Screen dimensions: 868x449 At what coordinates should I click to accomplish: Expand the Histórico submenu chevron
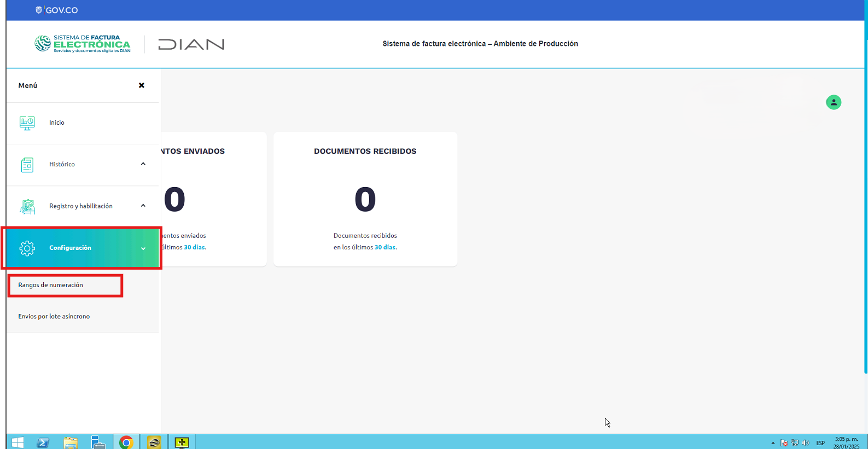point(143,164)
